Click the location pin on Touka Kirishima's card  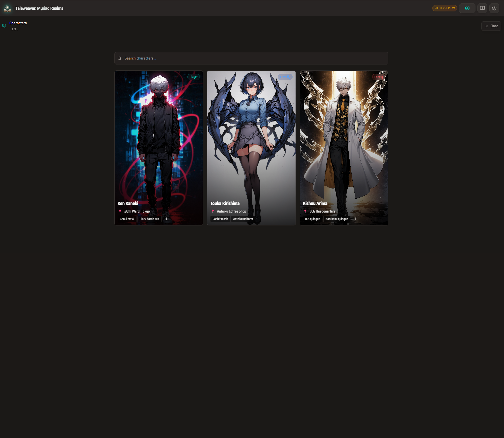[213, 211]
